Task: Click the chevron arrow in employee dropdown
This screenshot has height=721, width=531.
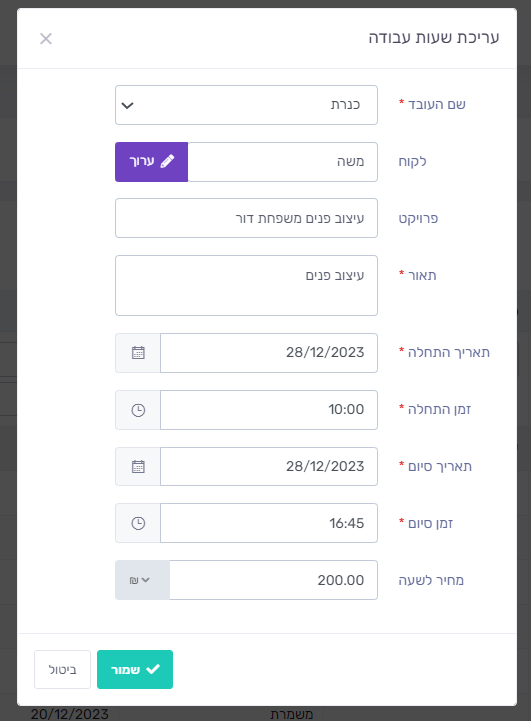Action: pos(127,105)
